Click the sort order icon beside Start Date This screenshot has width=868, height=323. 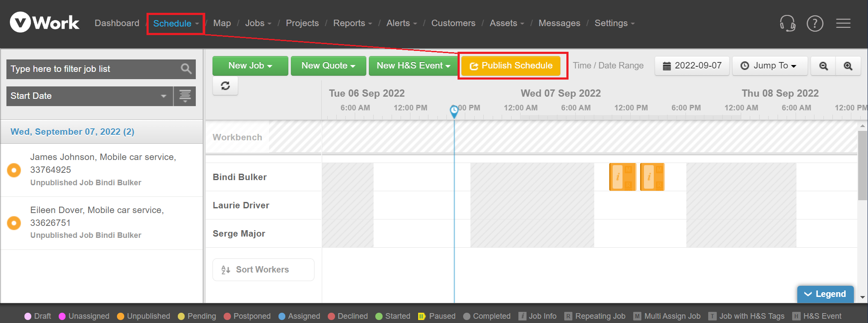point(185,96)
